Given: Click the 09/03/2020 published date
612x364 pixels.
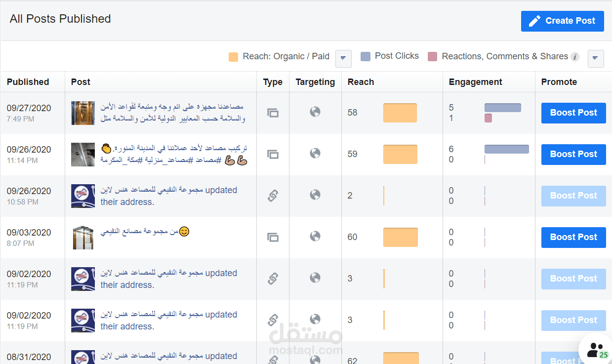Looking at the screenshot, I should click(x=29, y=233).
